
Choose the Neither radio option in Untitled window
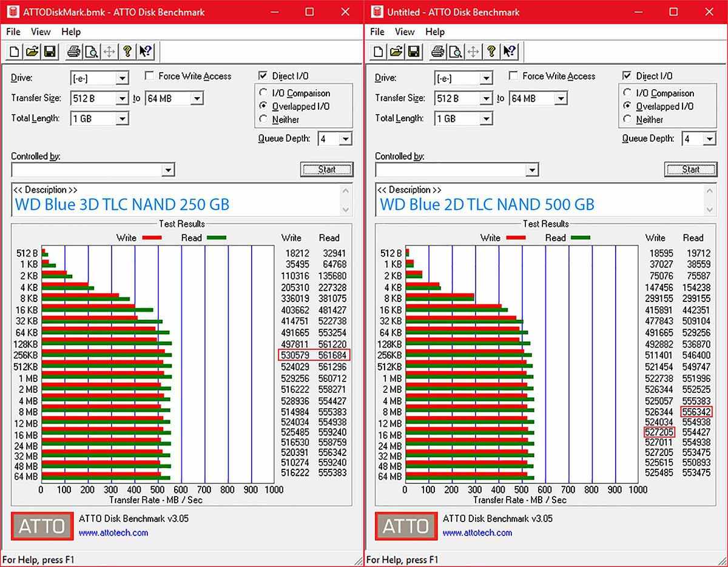pyautogui.click(x=627, y=119)
